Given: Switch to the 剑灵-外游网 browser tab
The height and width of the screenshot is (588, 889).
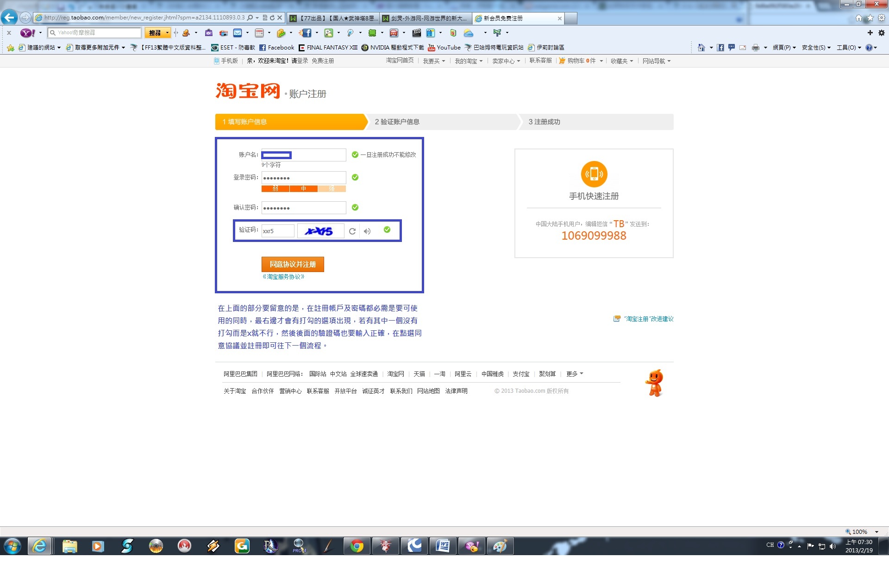Looking at the screenshot, I should click(426, 19).
